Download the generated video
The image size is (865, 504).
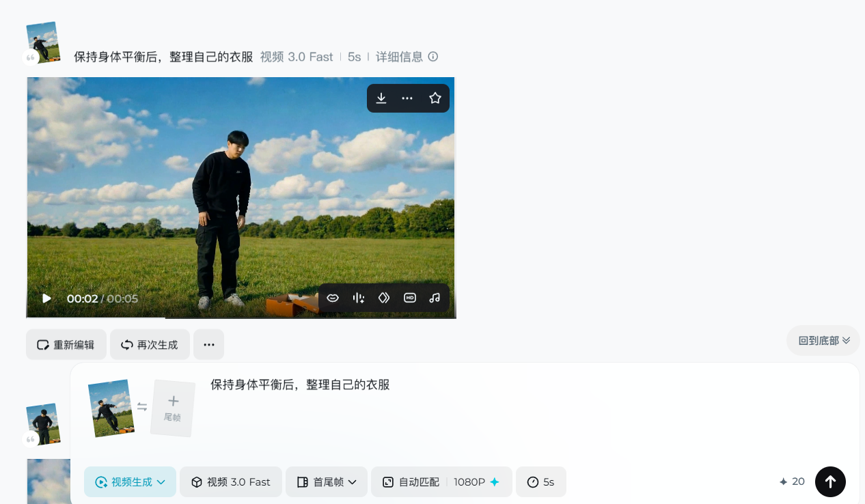[x=381, y=98]
